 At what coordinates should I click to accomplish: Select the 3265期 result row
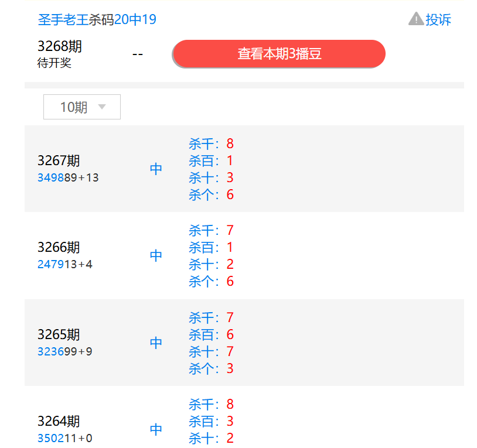tap(244, 343)
